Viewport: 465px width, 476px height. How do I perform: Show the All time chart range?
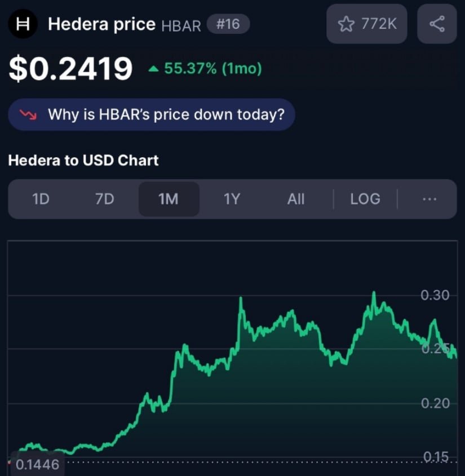296,199
